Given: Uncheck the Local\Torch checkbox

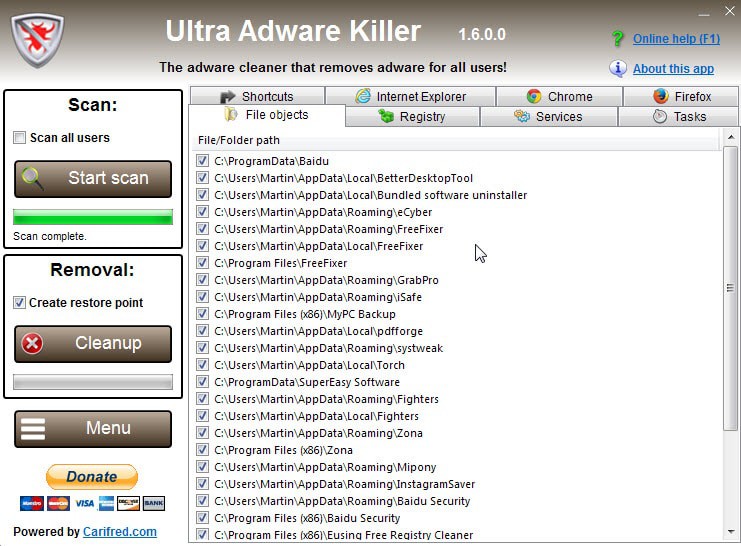Looking at the screenshot, I should (202, 365).
